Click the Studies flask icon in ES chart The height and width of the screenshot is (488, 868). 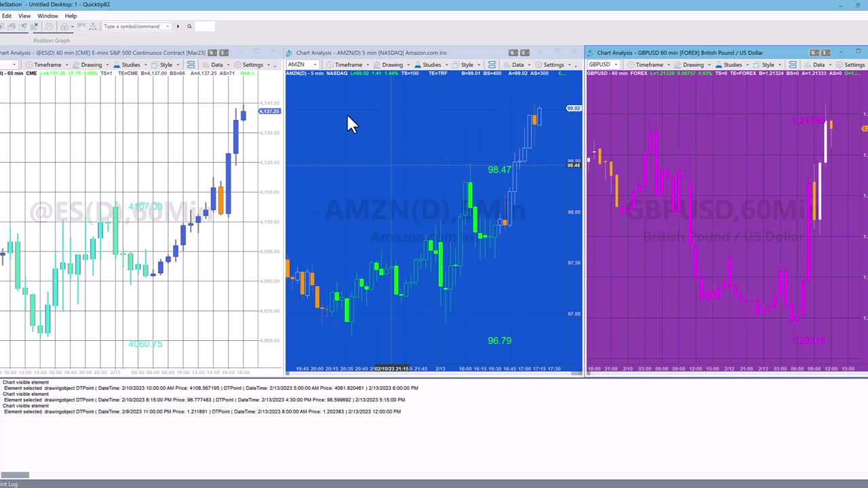click(117, 65)
